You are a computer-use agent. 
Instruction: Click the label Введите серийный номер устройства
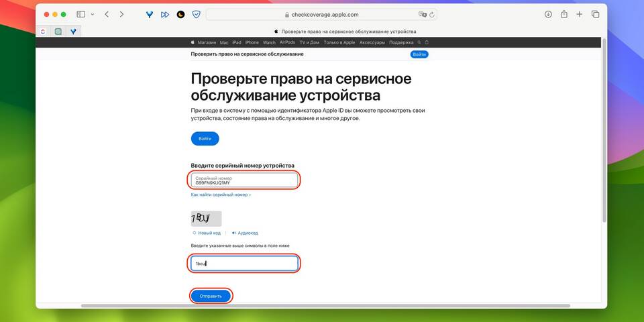tap(242, 166)
